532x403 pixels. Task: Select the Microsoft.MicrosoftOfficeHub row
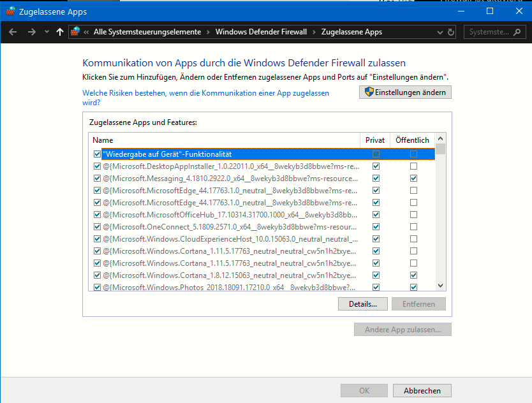[x=262, y=215]
